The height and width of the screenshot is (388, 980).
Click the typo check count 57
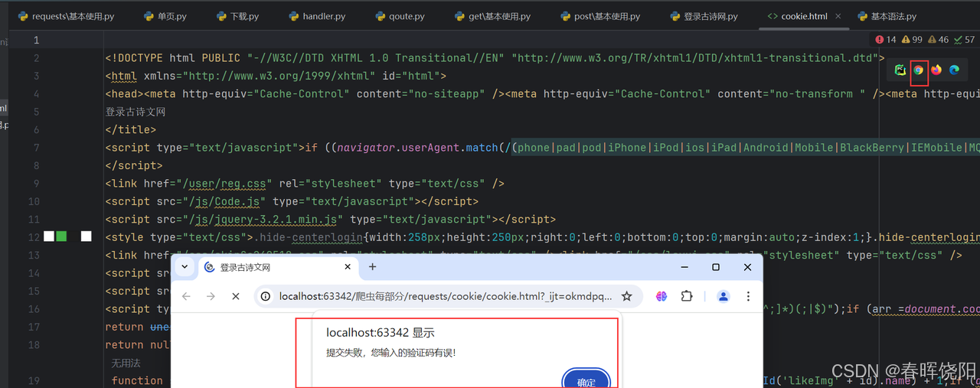[964, 40]
